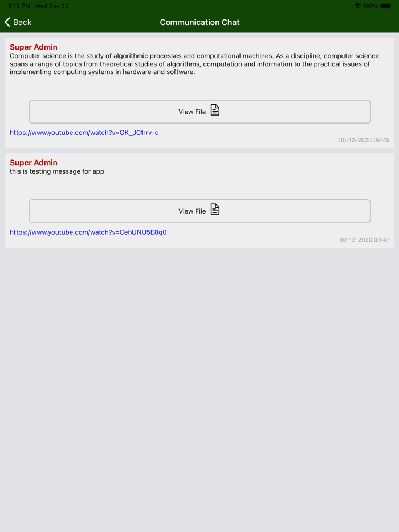Tap the back chevron arrow icon
The image size is (399, 532).
coord(7,22)
